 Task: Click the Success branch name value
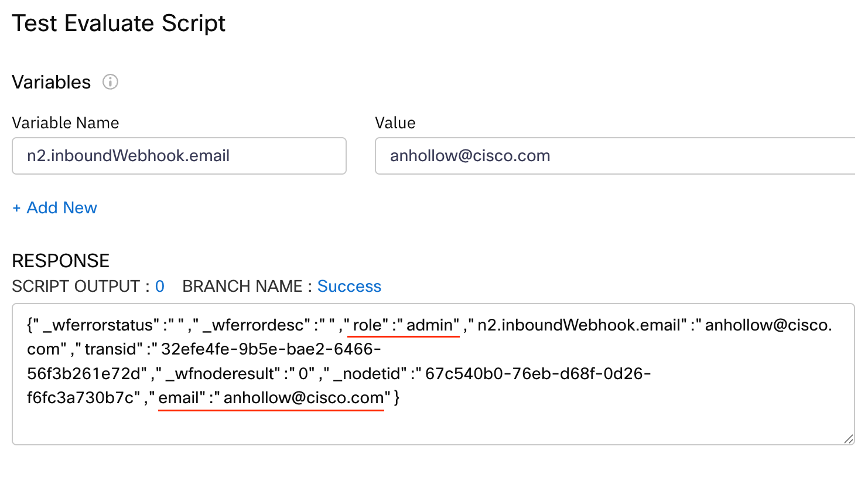pos(349,287)
